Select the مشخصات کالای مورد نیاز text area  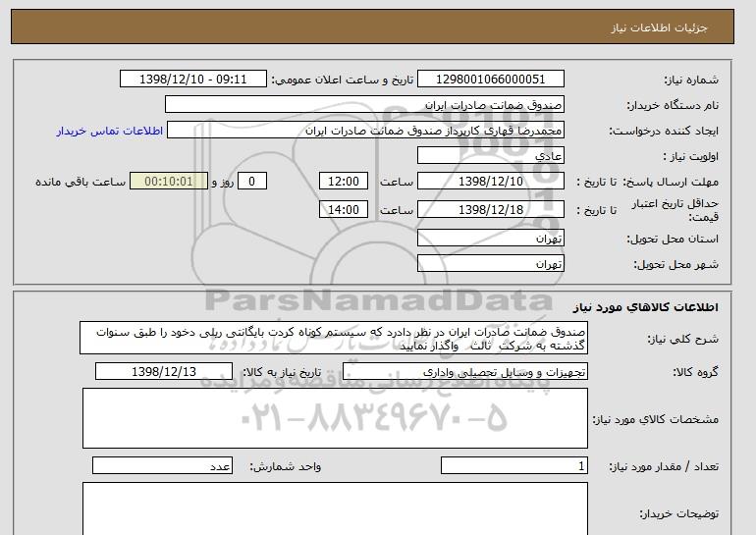335,418
